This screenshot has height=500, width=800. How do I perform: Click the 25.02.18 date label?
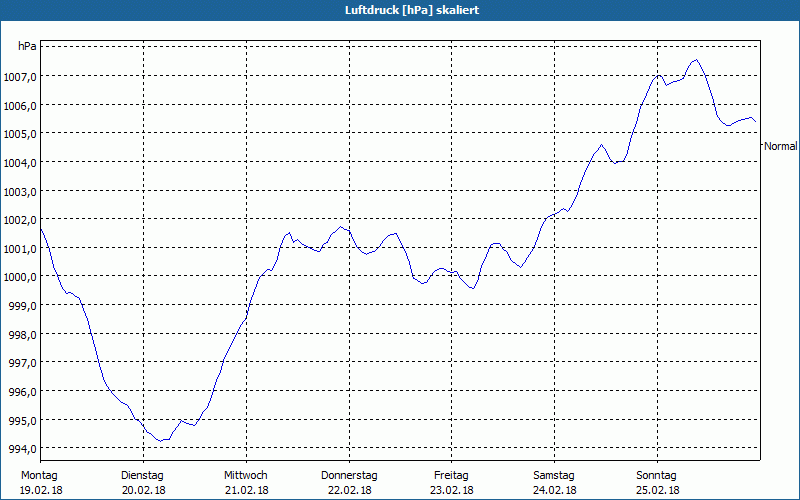click(658, 490)
